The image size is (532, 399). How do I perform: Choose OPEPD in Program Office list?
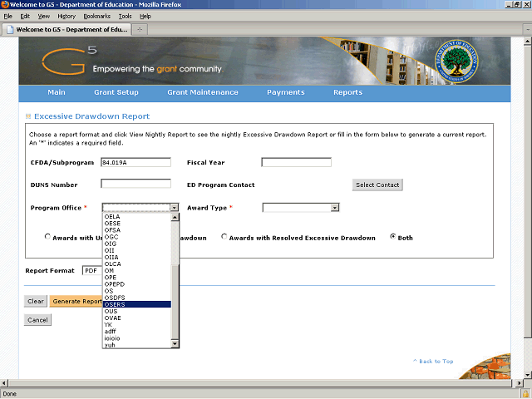click(x=137, y=284)
